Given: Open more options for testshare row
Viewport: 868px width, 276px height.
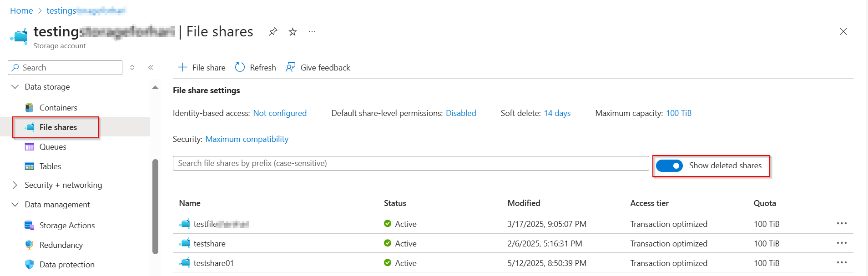Looking at the screenshot, I should coord(842,243).
